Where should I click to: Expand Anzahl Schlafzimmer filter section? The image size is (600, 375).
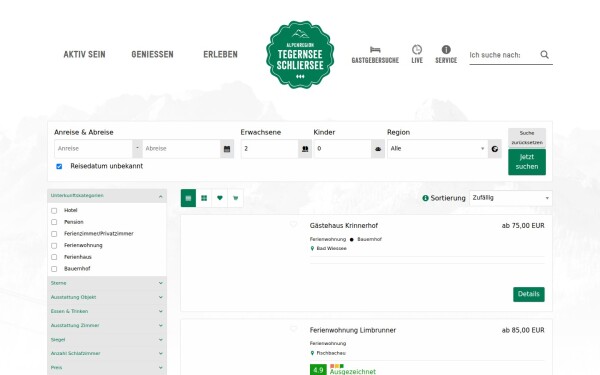107,354
